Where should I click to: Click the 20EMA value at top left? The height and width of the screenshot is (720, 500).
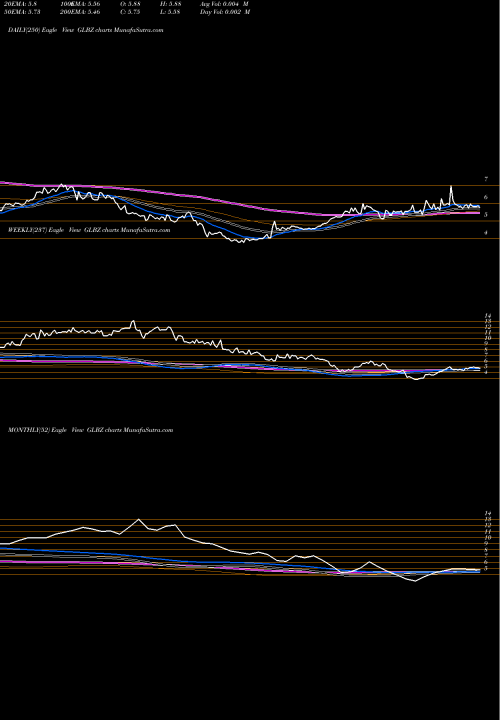(20, 4)
